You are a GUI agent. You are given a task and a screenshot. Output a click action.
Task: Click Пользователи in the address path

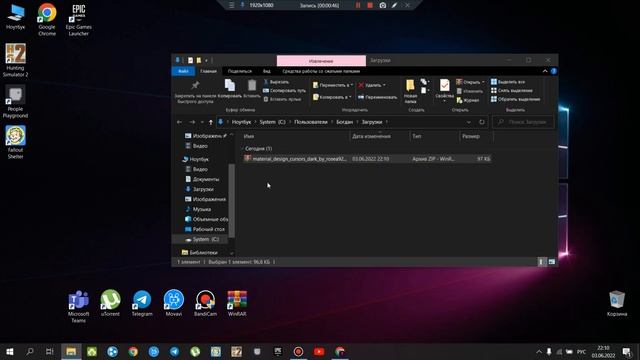[x=311, y=122]
